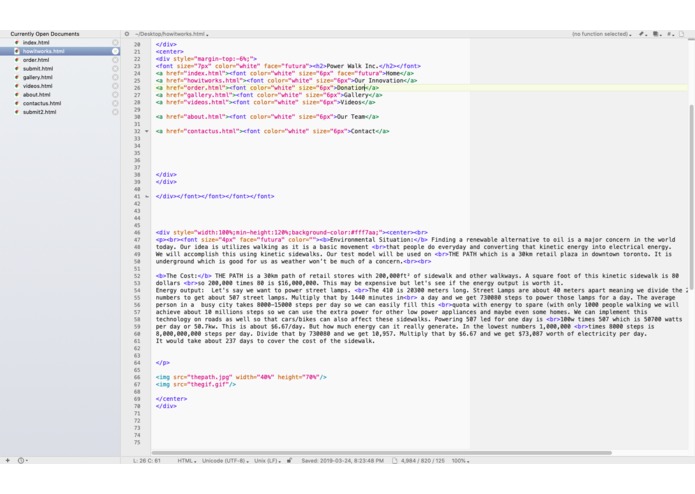This screenshot has width=695, height=494.
Task: Close about.html using its circle button
Action: [115, 94]
